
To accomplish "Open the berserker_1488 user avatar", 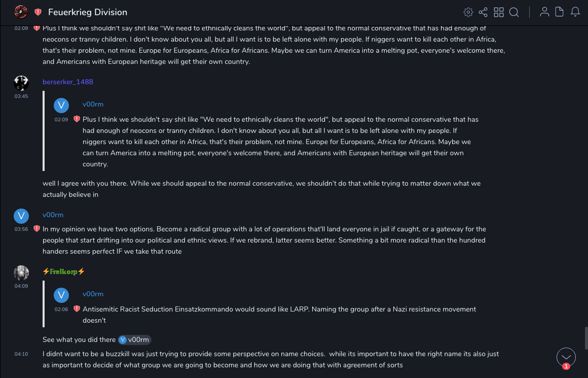I will 21,83.
